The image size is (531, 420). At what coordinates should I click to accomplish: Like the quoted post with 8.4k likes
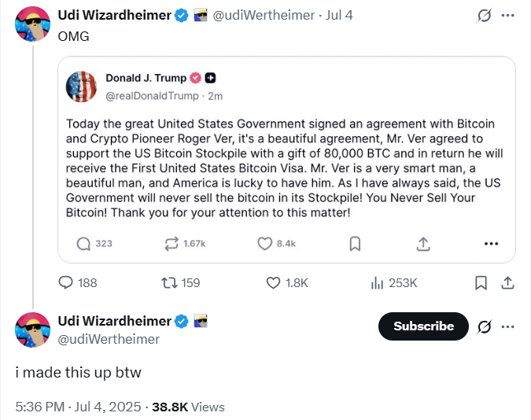click(x=265, y=244)
